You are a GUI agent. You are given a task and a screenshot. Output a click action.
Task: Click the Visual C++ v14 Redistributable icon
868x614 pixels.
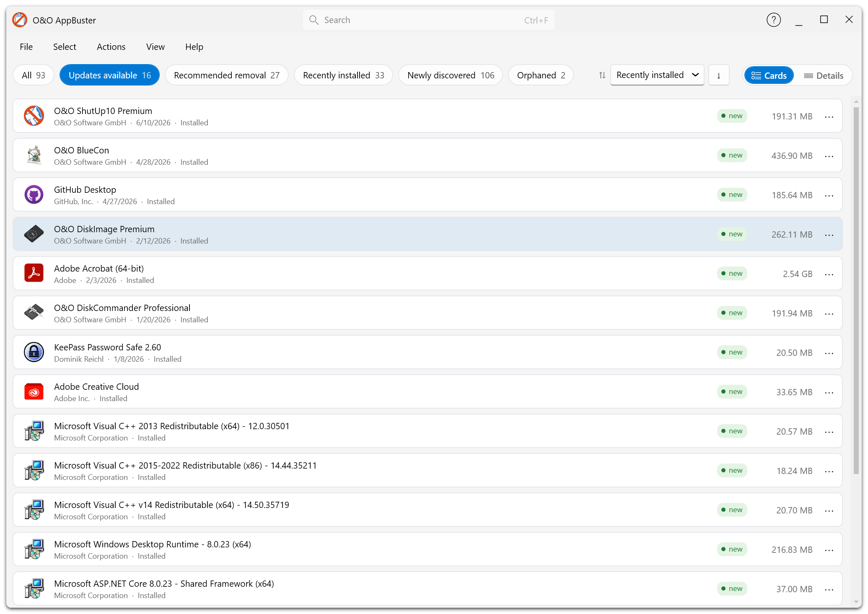point(34,510)
